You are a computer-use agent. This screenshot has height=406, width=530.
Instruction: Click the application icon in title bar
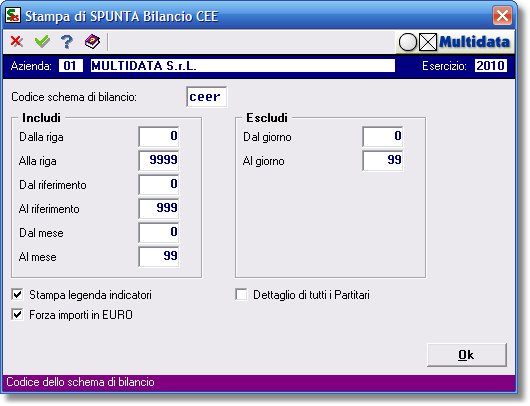pyautogui.click(x=13, y=16)
